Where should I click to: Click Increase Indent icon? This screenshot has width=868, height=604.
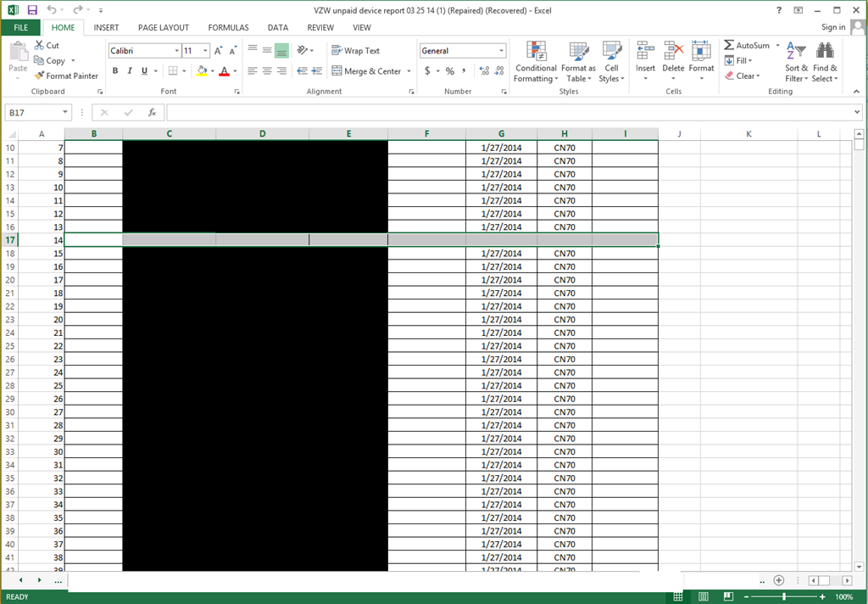(317, 71)
